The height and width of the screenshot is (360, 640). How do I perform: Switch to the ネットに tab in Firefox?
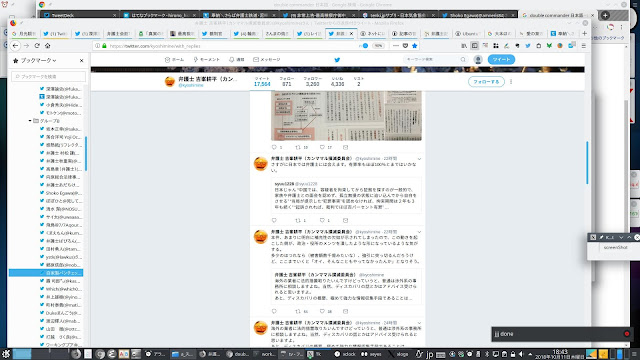coord(372,33)
